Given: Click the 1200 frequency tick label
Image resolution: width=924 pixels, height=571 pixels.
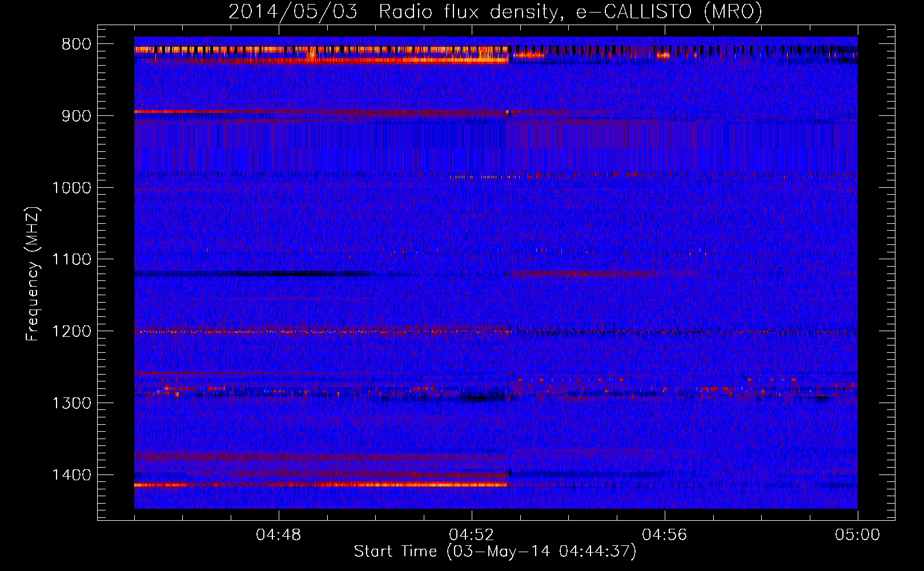Looking at the screenshot, I should click(71, 332).
